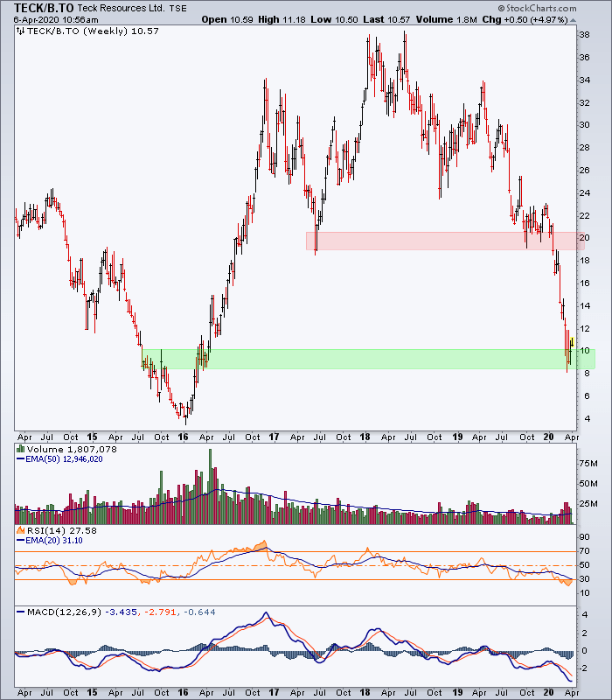Click the MACD(12,26,9) label

(64, 612)
